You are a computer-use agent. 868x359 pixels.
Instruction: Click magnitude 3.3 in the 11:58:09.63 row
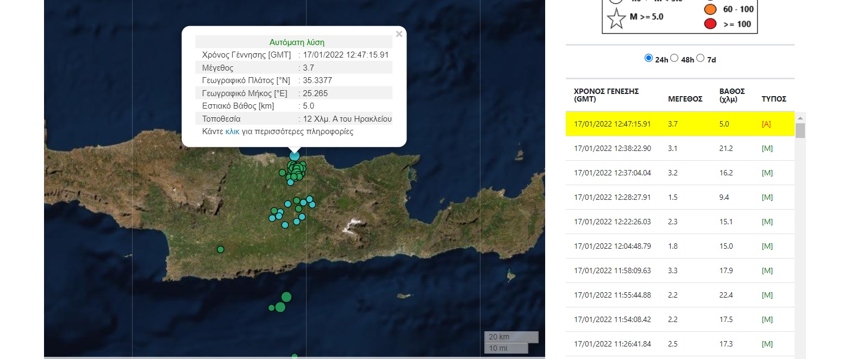click(x=673, y=270)
